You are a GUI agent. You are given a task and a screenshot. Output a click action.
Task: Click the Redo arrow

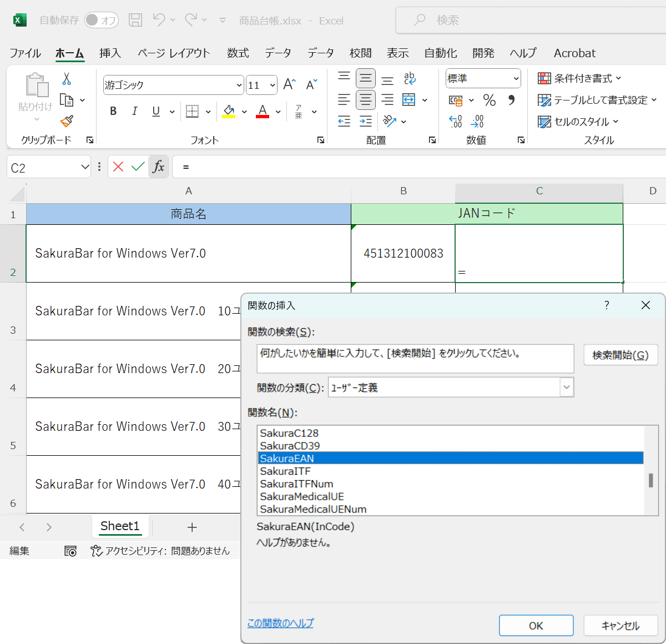(191, 20)
